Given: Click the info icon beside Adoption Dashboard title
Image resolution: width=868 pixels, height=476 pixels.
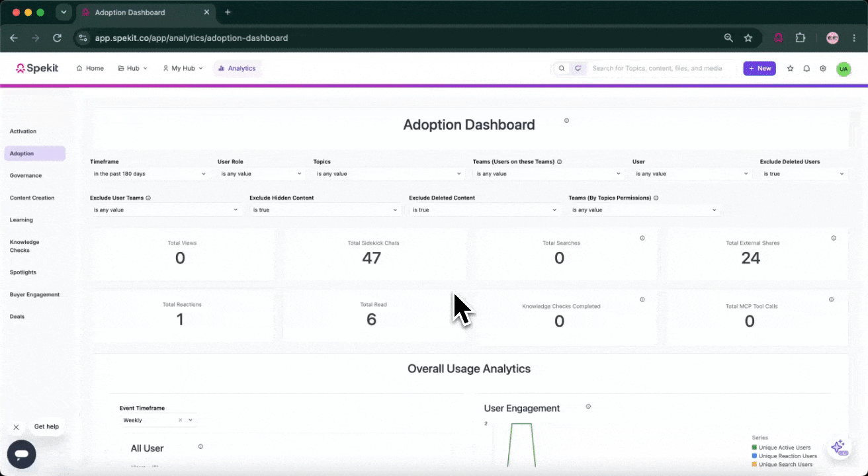Looking at the screenshot, I should [566, 120].
